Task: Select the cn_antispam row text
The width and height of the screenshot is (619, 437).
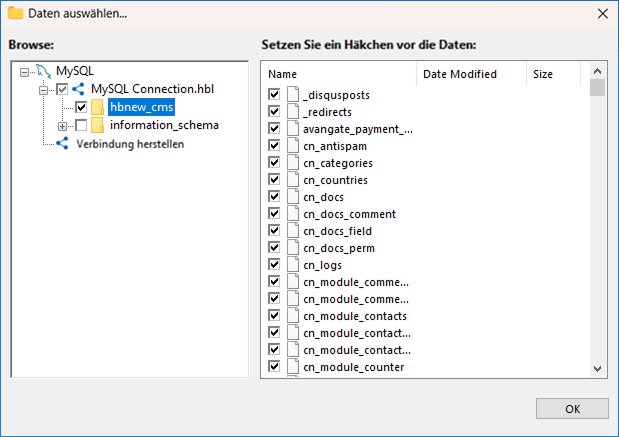Action: click(335, 146)
